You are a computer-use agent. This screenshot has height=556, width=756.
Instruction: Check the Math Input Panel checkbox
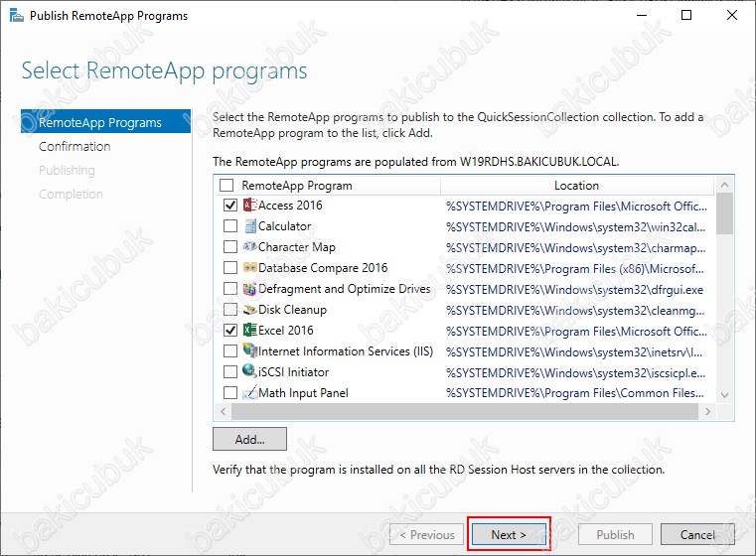tap(230, 392)
